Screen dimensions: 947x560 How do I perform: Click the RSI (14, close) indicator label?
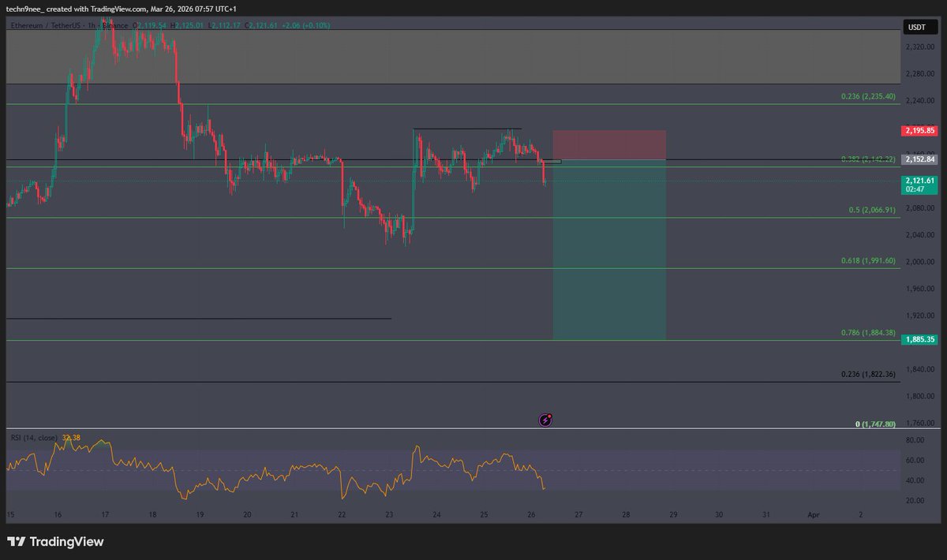click(x=35, y=436)
